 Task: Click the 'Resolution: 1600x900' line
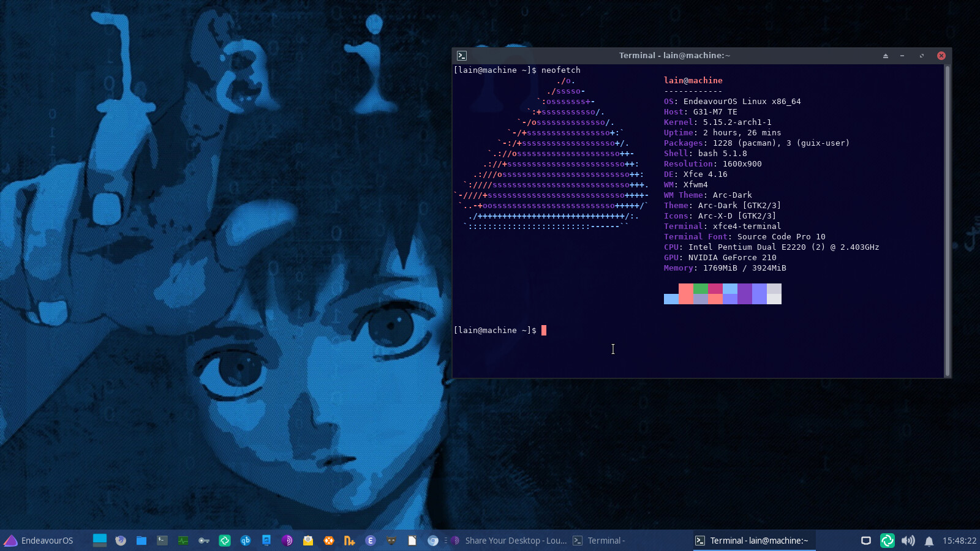(x=713, y=164)
